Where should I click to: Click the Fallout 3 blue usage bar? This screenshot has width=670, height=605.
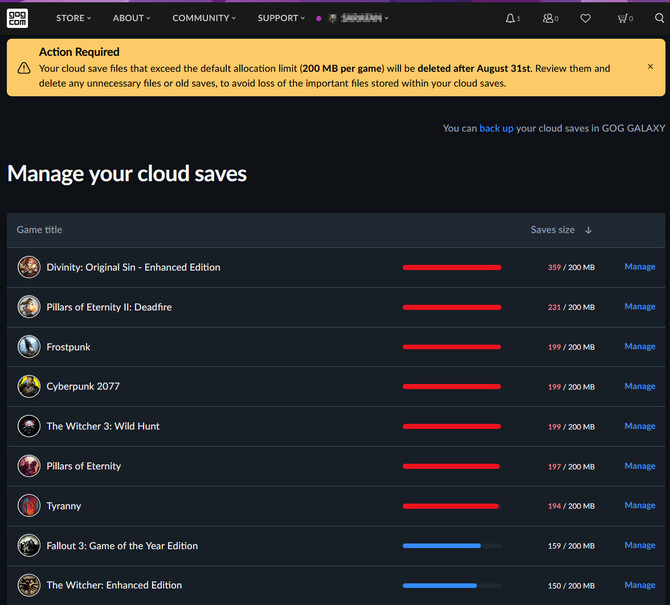pos(452,546)
